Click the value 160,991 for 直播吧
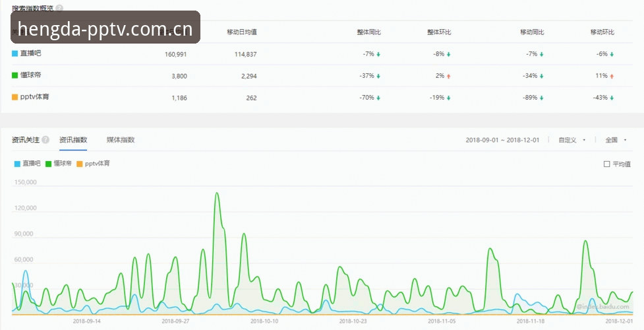Viewport: 644px width, 330px height. (176, 54)
